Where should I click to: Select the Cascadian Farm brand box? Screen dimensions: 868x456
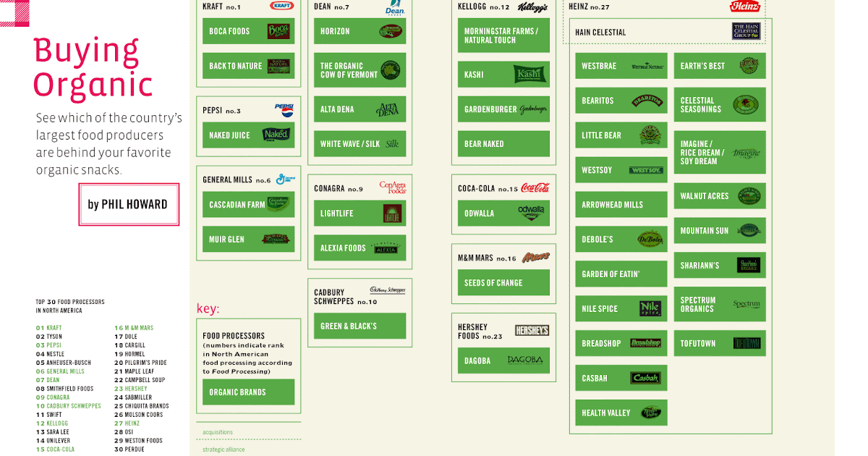(x=248, y=205)
